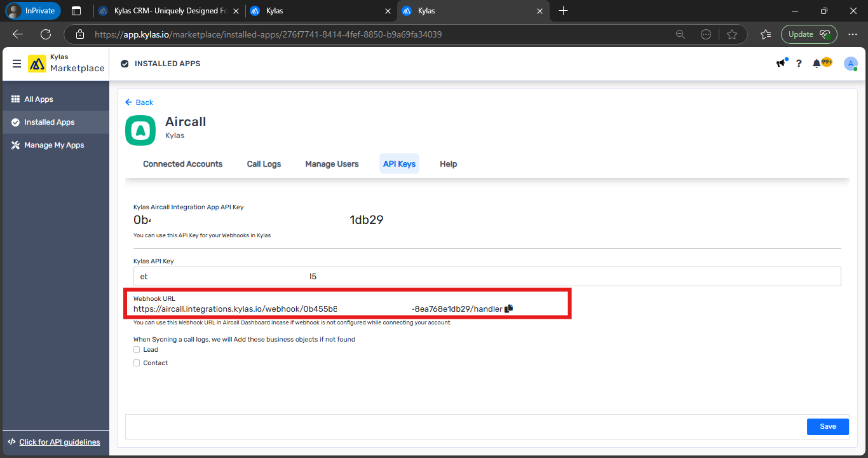
Task: Open the InPrivate profile button
Action: coord(33,11)
